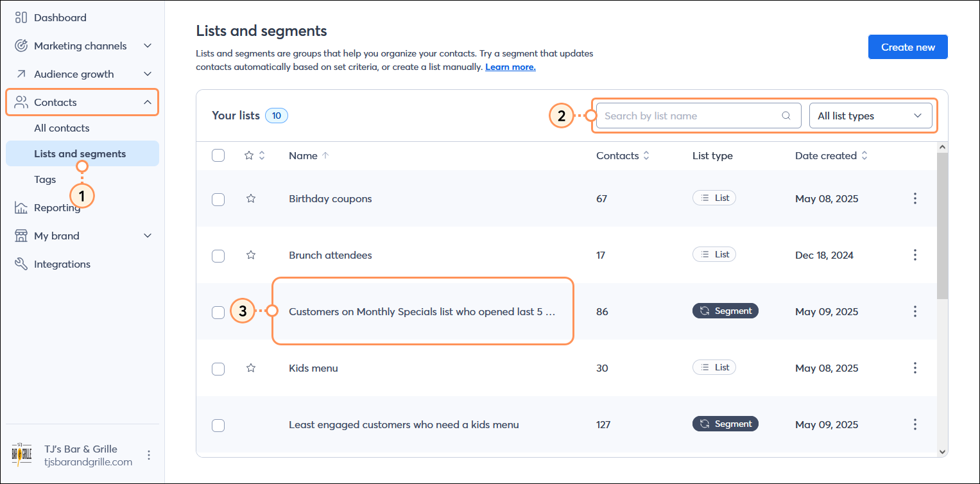Open options for the Least engaged customers row
This screenshot has width=980, height=484.
[915, 424]
